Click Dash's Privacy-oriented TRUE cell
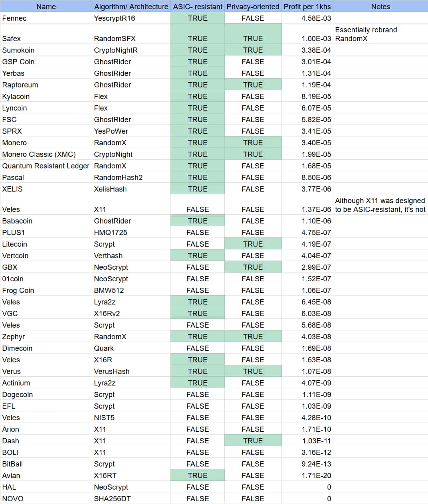The width and height of the screenshot is (428, 504). pos(253,441)
